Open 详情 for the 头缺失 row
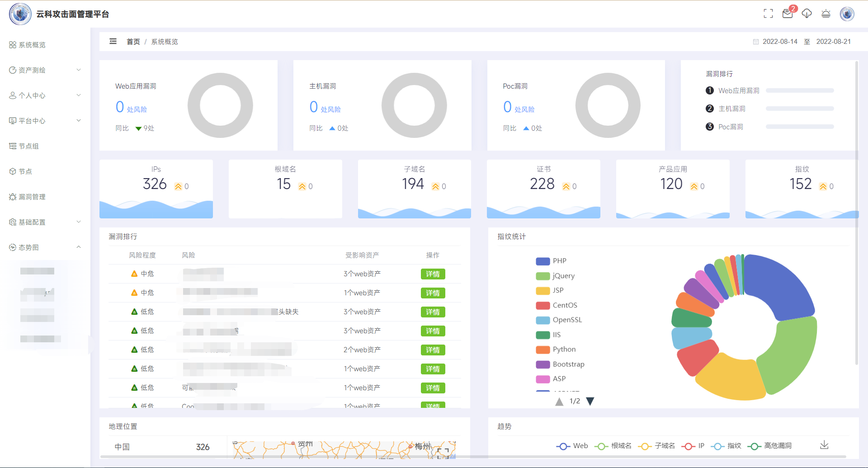 433,312
